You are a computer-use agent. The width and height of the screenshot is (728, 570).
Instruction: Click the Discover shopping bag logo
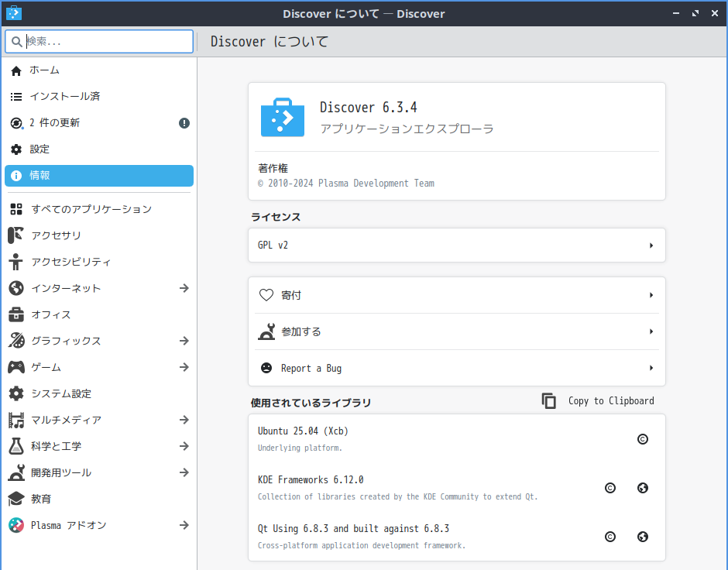click(283, 117)
